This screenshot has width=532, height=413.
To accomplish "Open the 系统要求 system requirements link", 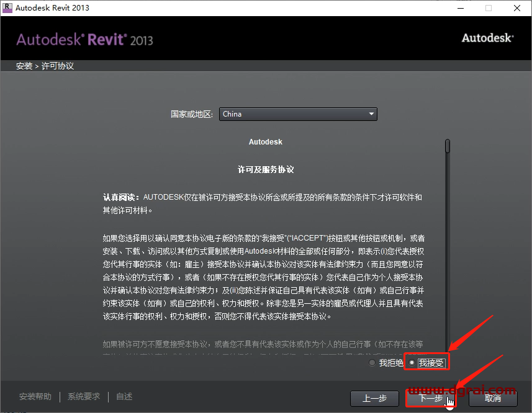I will click(x=84, y=396).
